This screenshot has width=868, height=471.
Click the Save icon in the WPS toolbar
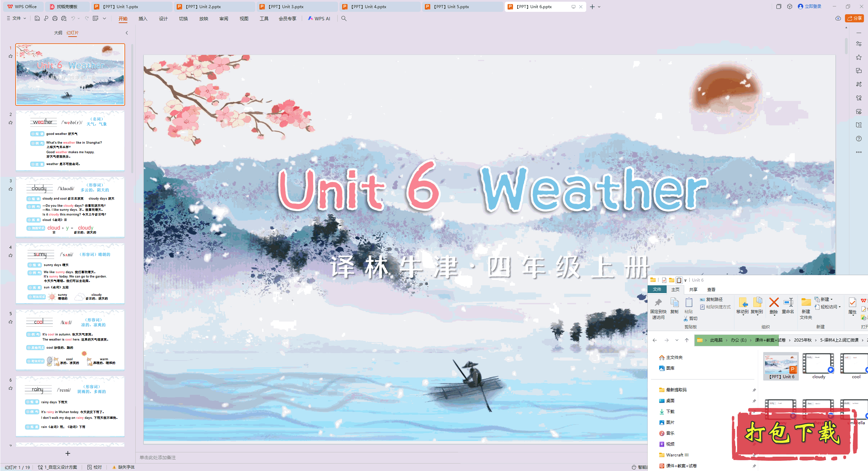click(x=37, y=18)
